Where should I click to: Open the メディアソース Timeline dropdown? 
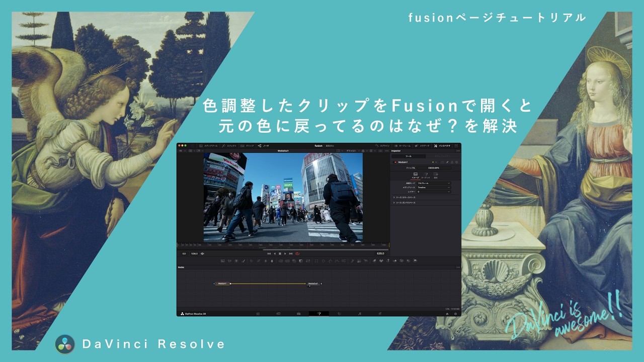tap(434, 188)
